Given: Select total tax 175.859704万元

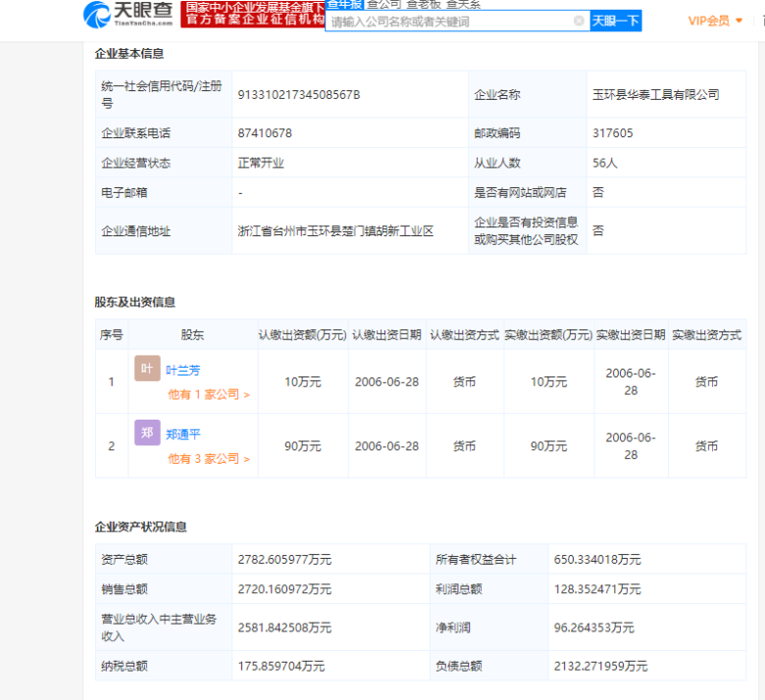Looking at the screenshot, I should coord(281,667).
